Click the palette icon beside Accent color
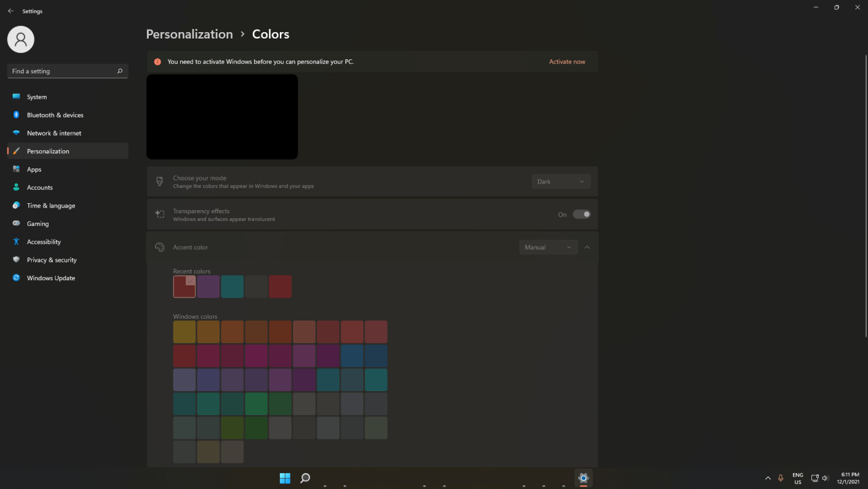Image resolution: width=868 pixels, height=489 pixels. (x=159, y=247)
